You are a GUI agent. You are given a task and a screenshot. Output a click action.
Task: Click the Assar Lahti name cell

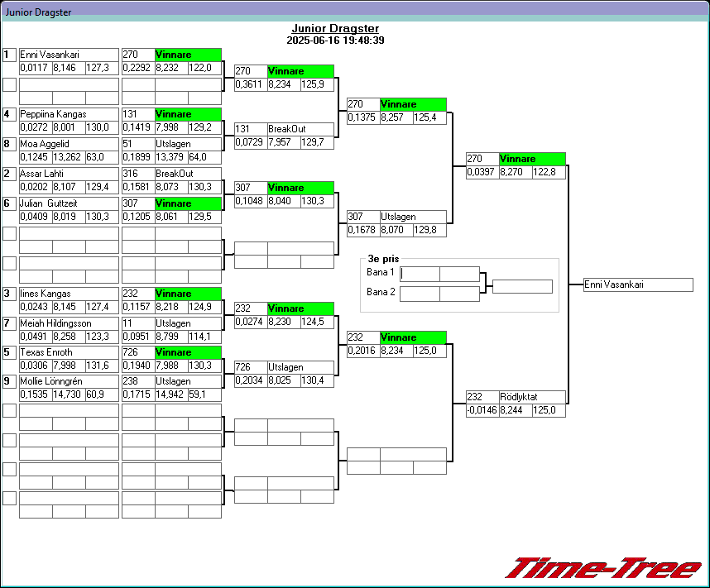[x=69, y=174]
